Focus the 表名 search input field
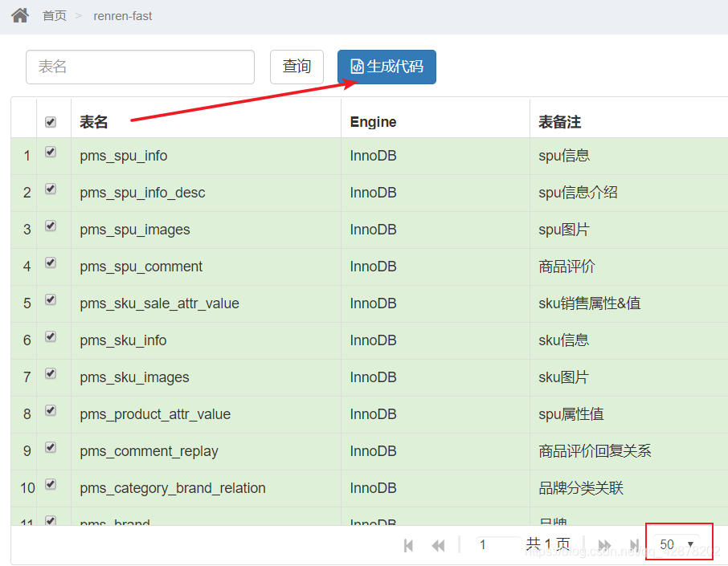 (140, 67)
